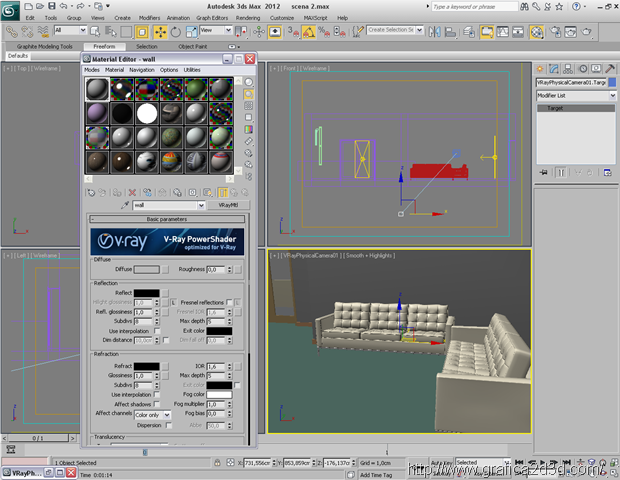The image size is (620, 480).
Task: Select the white material sample sphere
Action: (148, 113)
